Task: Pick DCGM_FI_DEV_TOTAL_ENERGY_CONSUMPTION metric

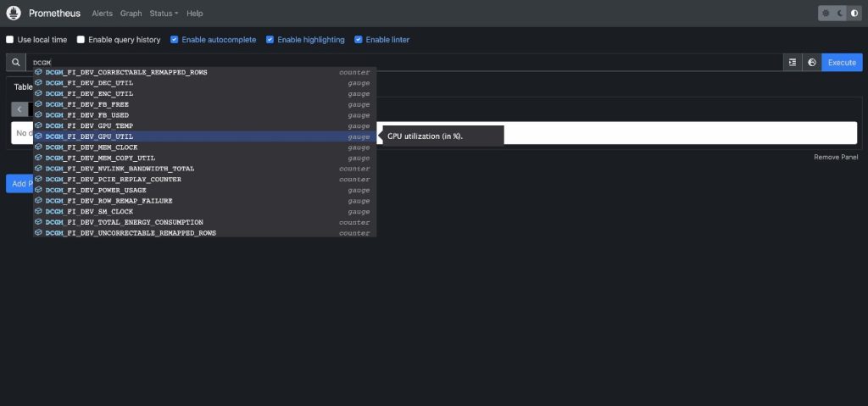Action: 205,222
